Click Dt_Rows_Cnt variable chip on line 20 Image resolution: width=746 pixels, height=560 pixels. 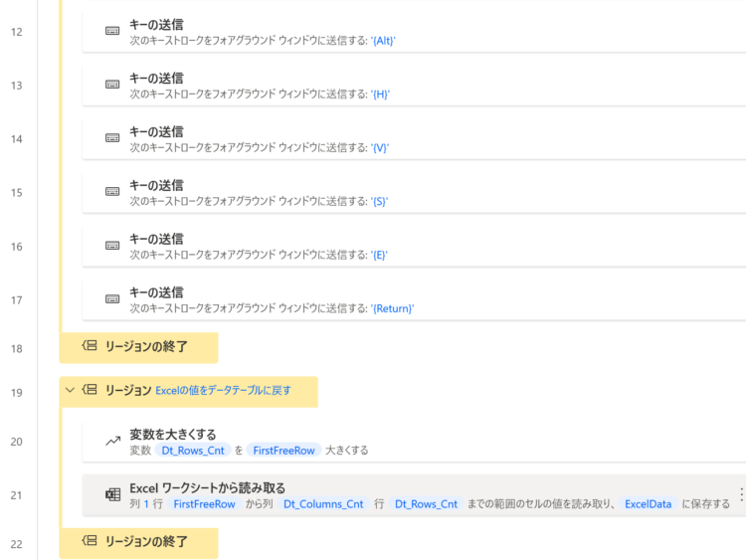point(193,451)
